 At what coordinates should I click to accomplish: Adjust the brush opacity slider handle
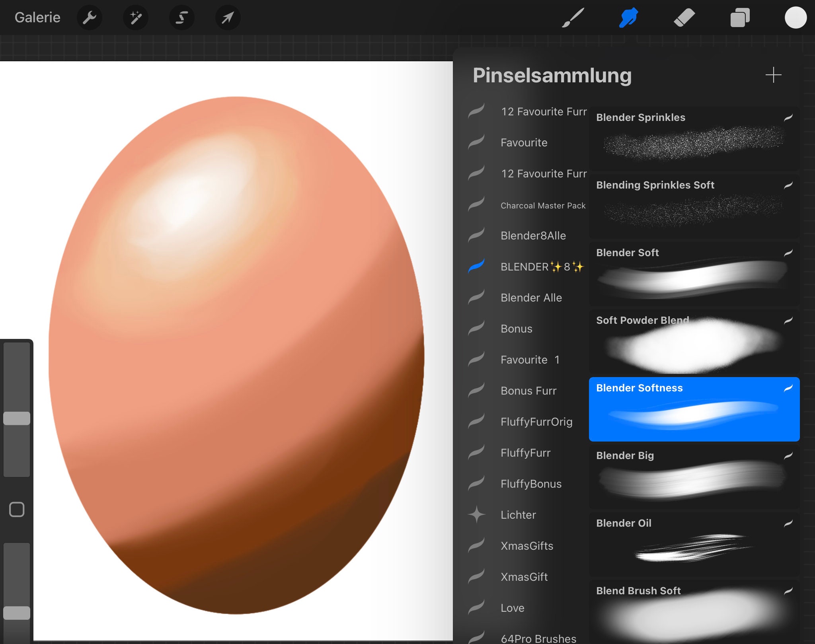coord(17,613)
